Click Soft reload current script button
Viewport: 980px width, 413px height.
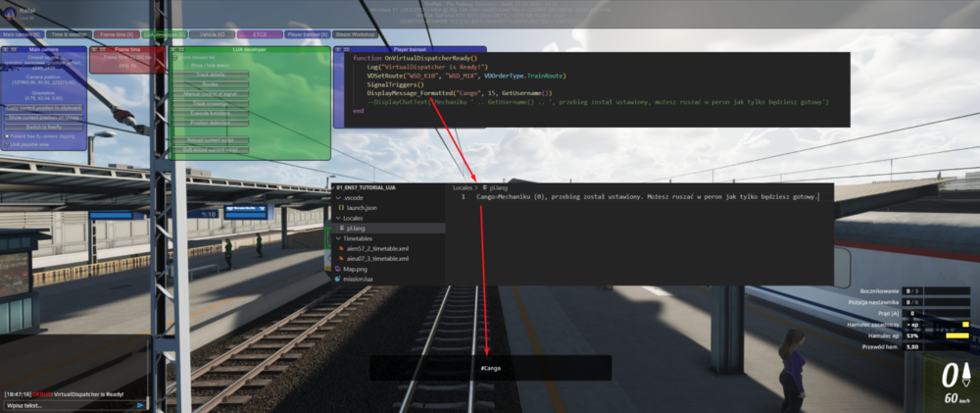coord(210,149)
